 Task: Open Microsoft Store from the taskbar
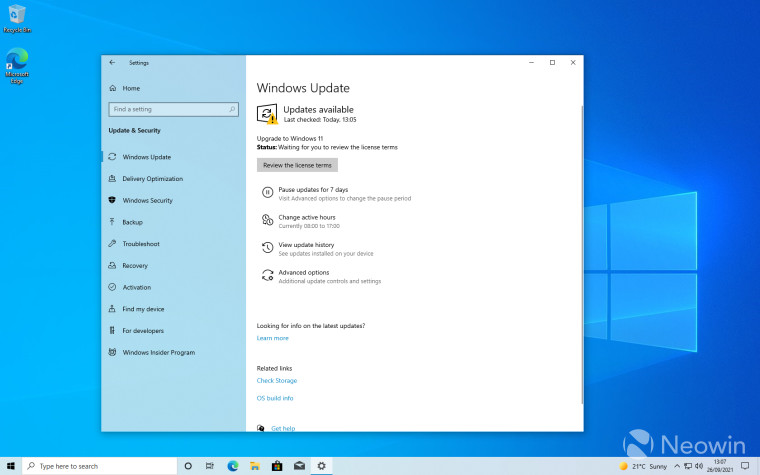pos(277,466)
